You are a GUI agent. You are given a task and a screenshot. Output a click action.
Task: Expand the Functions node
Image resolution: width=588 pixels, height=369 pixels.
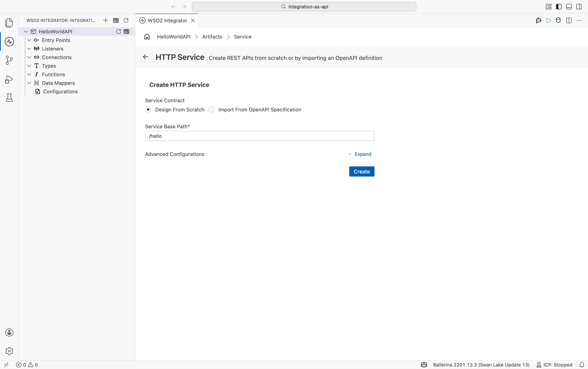(x=29, y=74)
